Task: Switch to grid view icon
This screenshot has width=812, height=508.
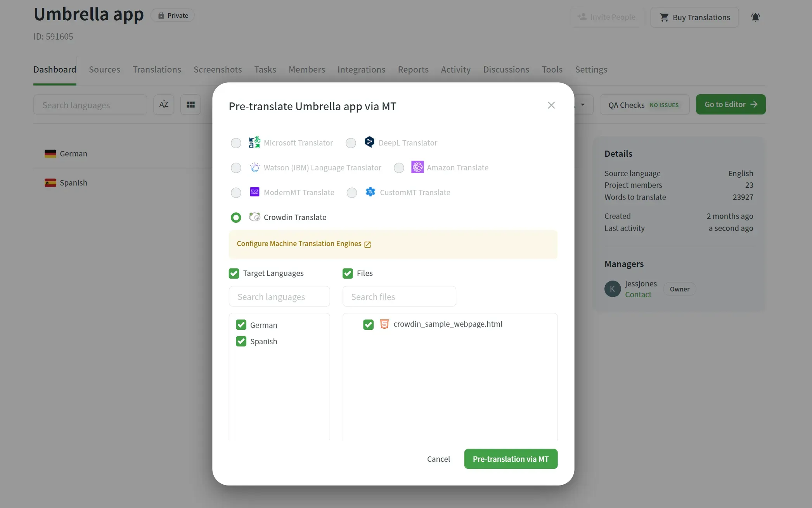Action: tap(190, 105)
